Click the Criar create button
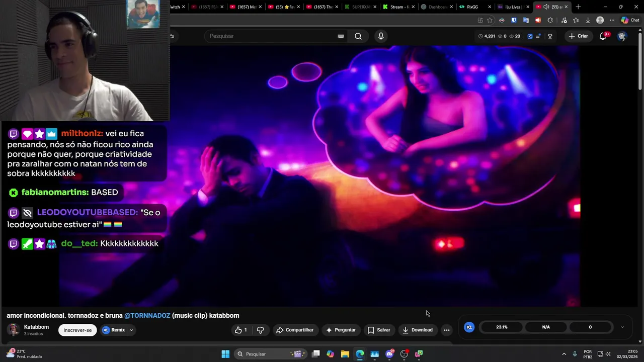Screen dimensions: 644x362 [578, 36]
